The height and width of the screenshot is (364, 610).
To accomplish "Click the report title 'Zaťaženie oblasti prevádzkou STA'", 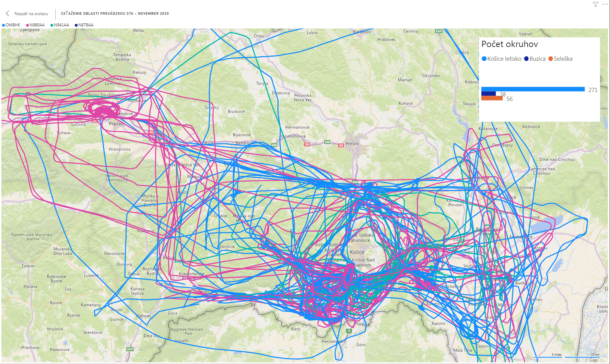I will pyautogui.click(x=115, y=14).
